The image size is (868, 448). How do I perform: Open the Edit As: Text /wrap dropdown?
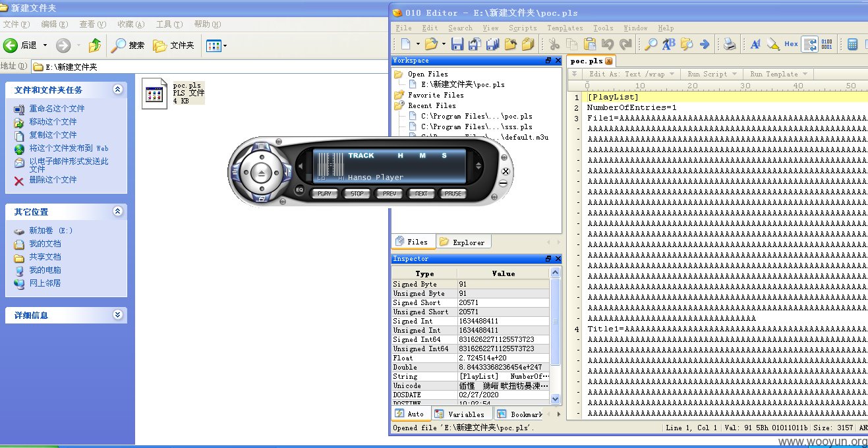coord(630,74)
